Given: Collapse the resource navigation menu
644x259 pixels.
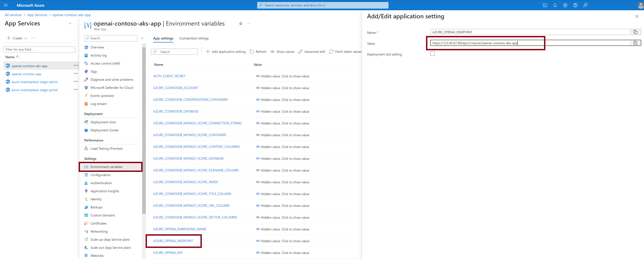Looking at the screenshot, I should (142, 38).
